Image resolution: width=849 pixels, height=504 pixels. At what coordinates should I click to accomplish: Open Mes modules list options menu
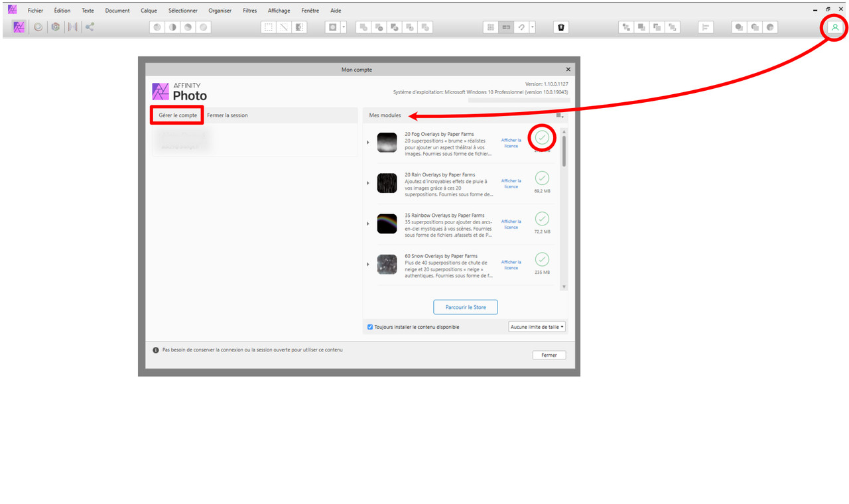pos(560,115)
